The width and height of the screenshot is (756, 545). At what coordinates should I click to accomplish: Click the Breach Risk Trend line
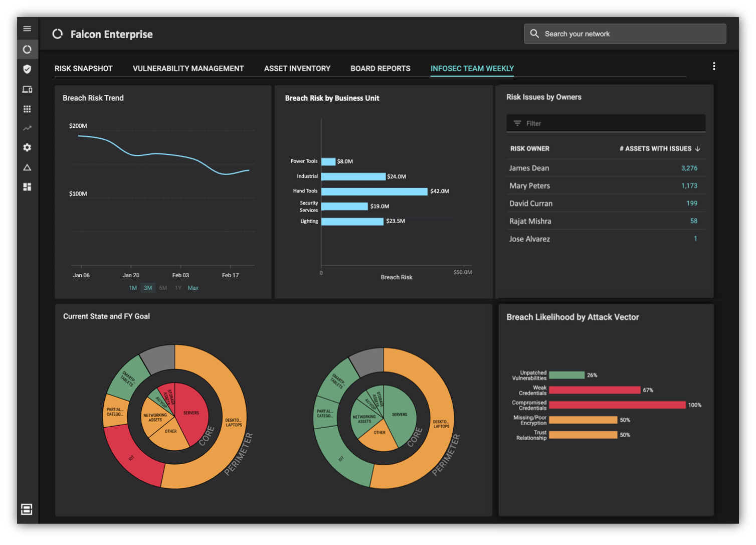[163, 154]
